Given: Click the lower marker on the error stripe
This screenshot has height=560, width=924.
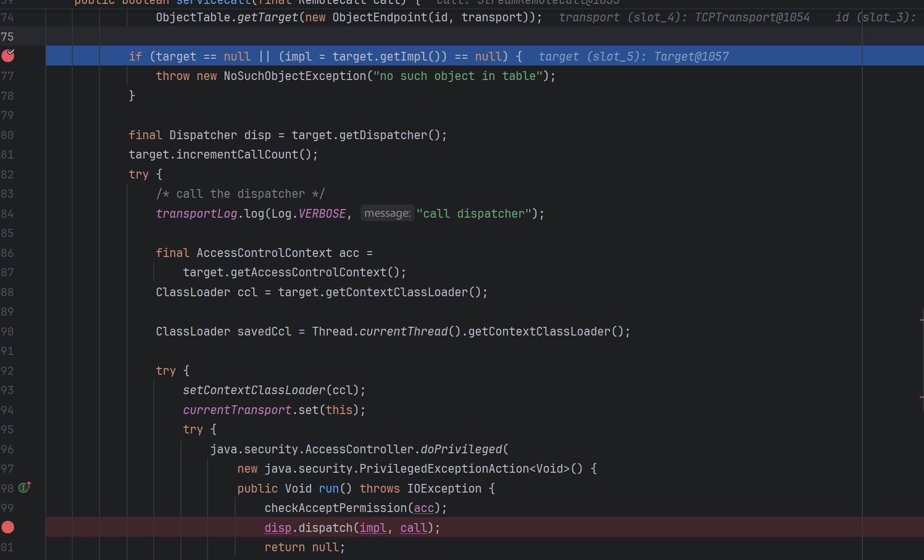Looking at the screenshot, I should 921,397.
